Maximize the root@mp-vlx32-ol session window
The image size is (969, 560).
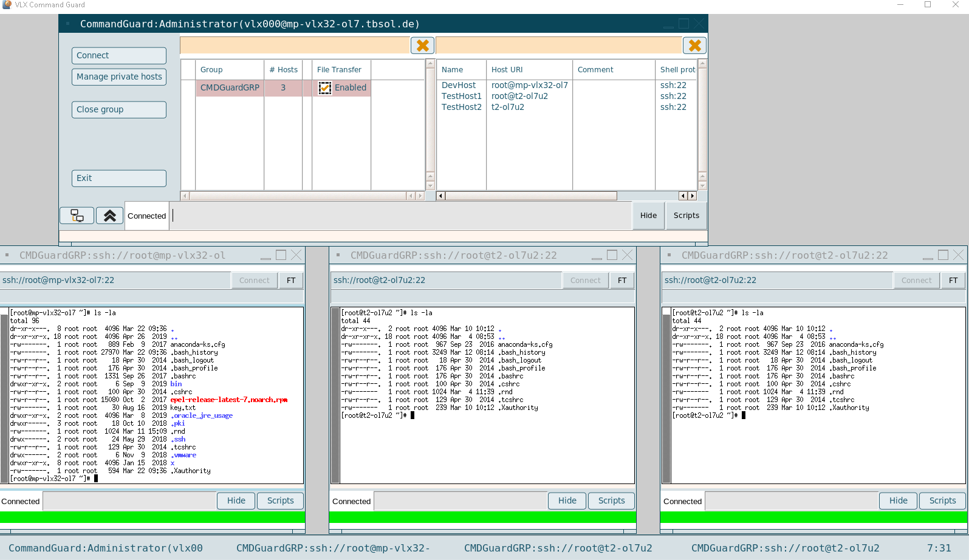tap(281, 255)
